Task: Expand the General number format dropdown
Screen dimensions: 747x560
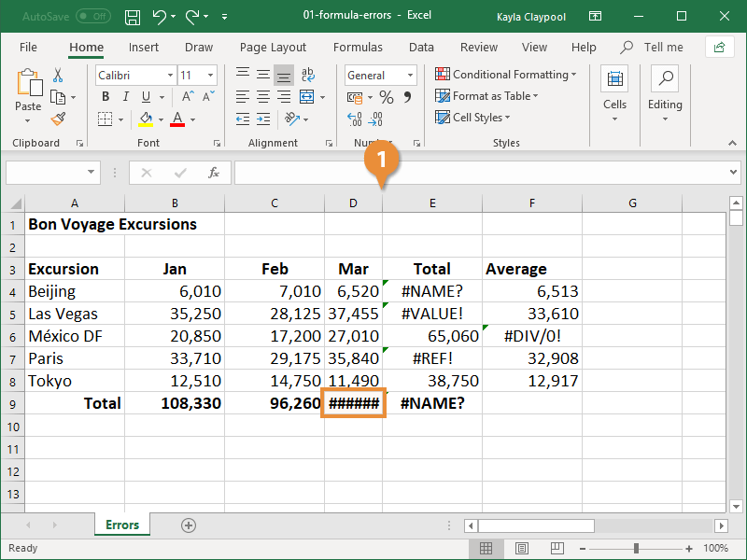Action: (x=410, y=76)
